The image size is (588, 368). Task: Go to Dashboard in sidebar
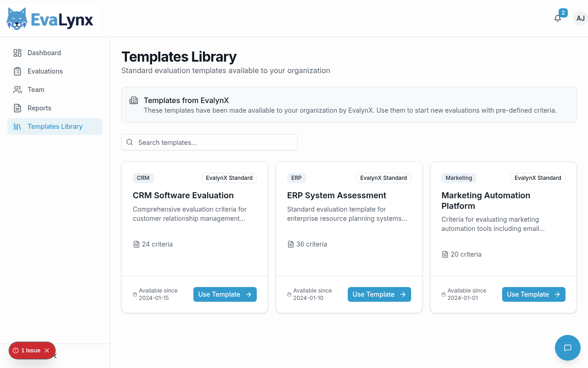point(55,53)
